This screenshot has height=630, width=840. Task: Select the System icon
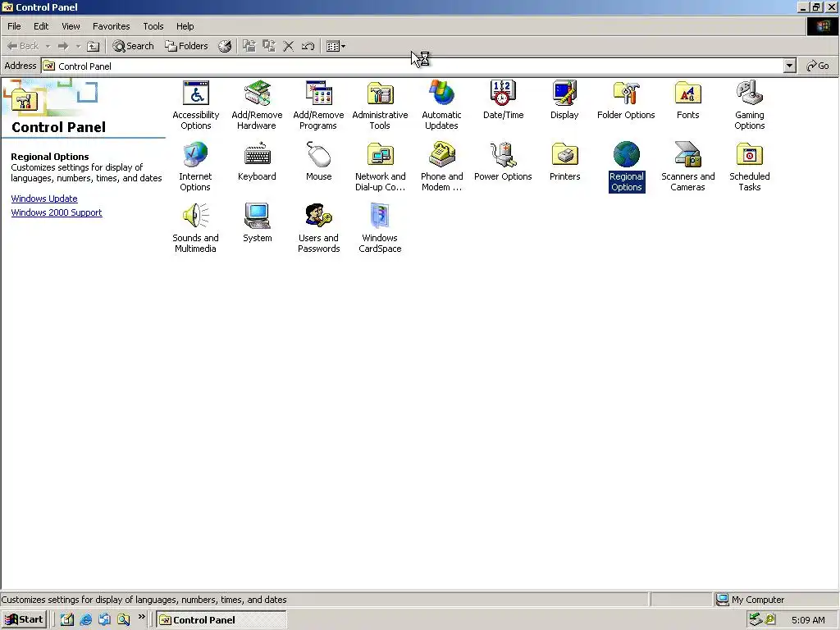[257, 223]
